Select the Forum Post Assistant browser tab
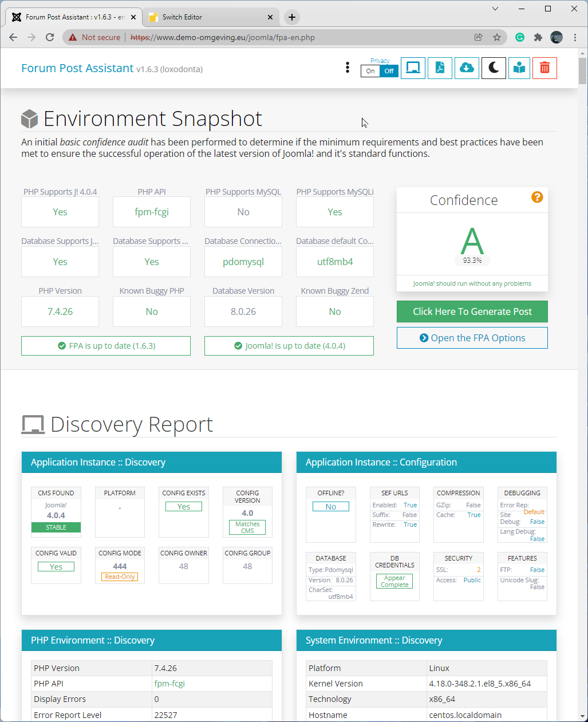This screenshot has width=588, height=722. (x=72, y=17)
